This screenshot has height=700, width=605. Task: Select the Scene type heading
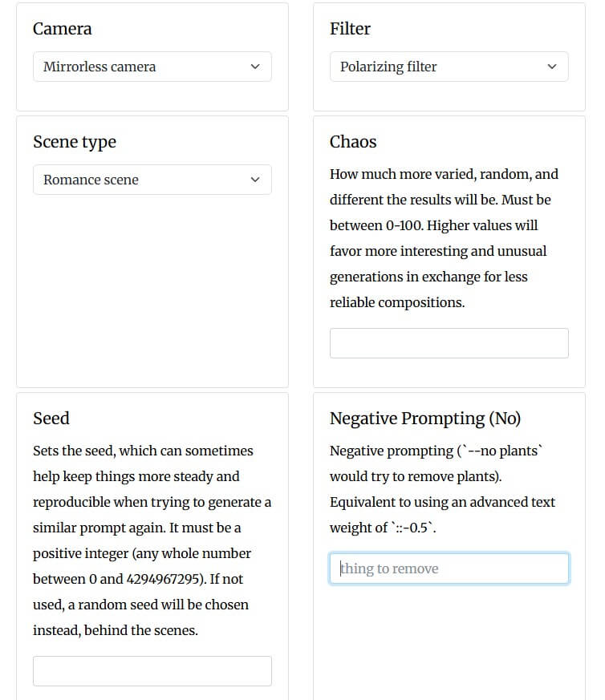click(x=75, y=142)
